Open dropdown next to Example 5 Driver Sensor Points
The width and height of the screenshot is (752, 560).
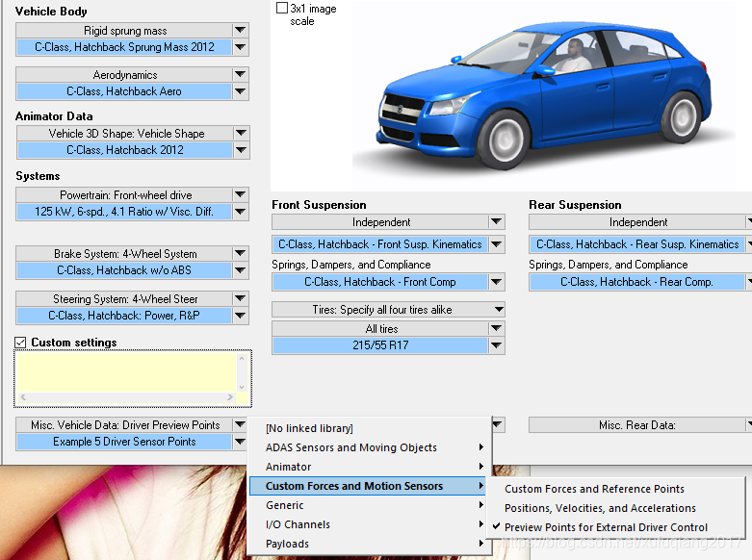click(241, 442)
